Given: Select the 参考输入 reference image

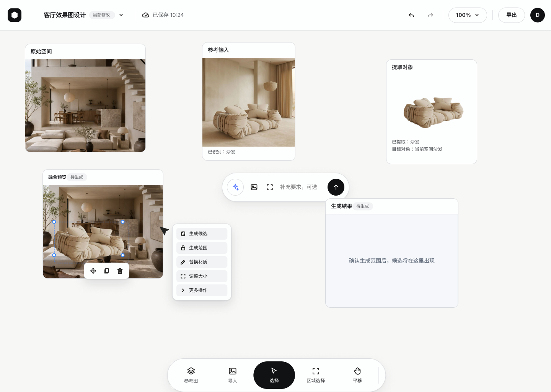Looking at the screenshot, I should click(x=249, y=102).
